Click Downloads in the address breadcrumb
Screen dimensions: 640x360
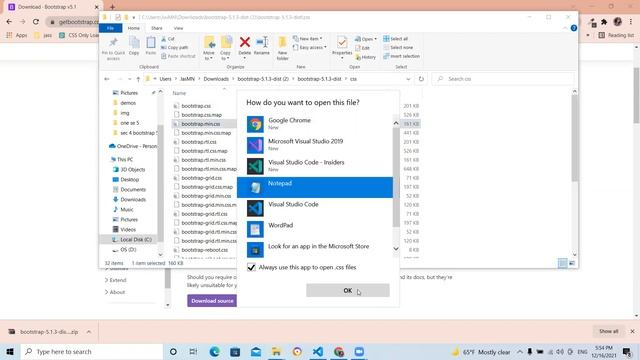tap(216, 79)
